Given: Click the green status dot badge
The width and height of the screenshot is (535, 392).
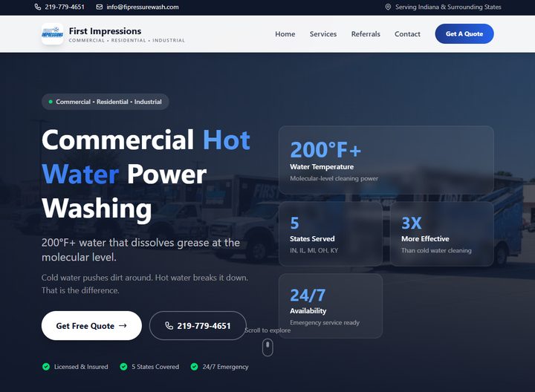Looking at the screenshot, I should pyautogui.click(x=51, y=102).
